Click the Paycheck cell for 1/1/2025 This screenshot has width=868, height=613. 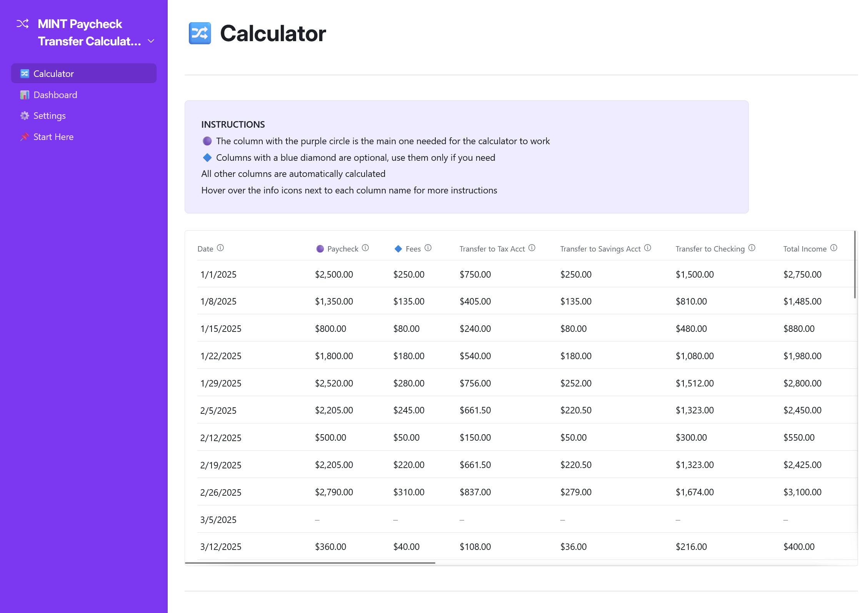coord(334,275)
